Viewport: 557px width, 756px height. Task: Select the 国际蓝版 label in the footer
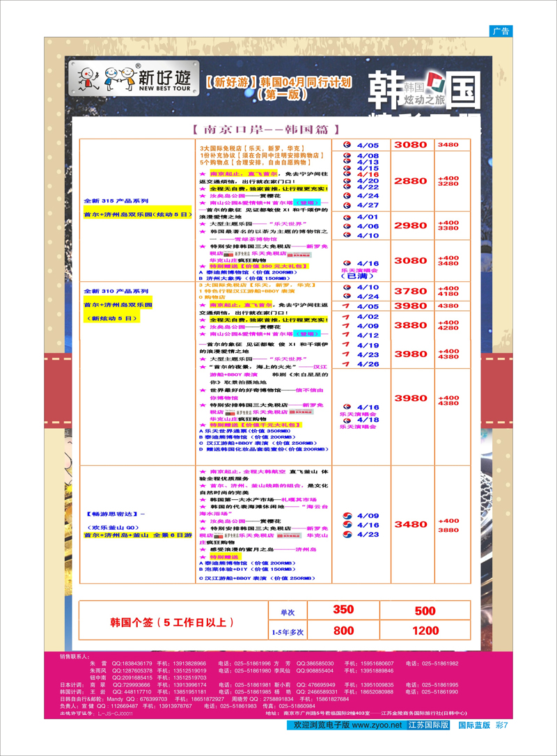pos(474,725)
